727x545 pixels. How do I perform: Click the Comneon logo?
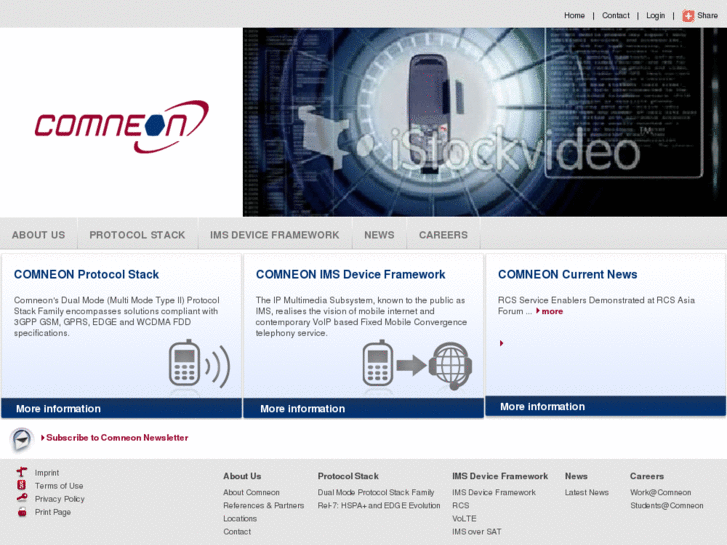click(x=121, y=126)
